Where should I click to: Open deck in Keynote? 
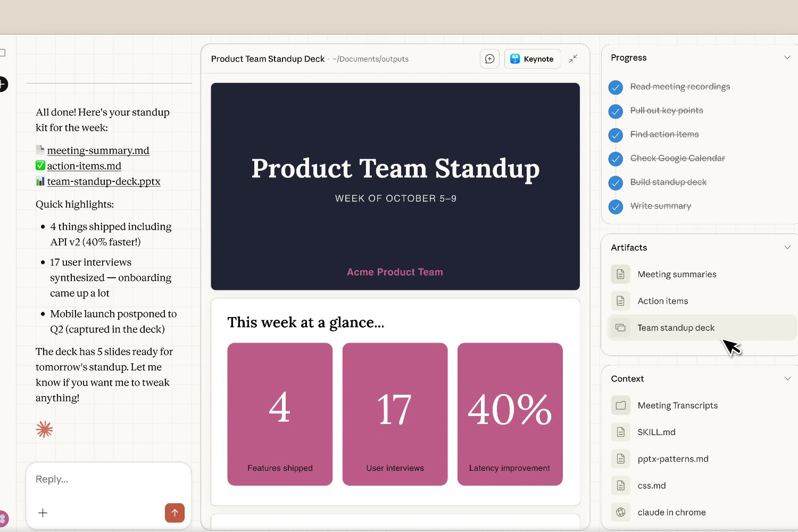click(533, 59)
